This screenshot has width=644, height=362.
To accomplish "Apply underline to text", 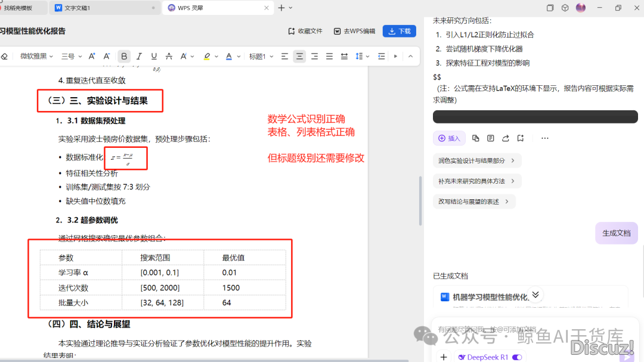I will (x=154, y=56).
